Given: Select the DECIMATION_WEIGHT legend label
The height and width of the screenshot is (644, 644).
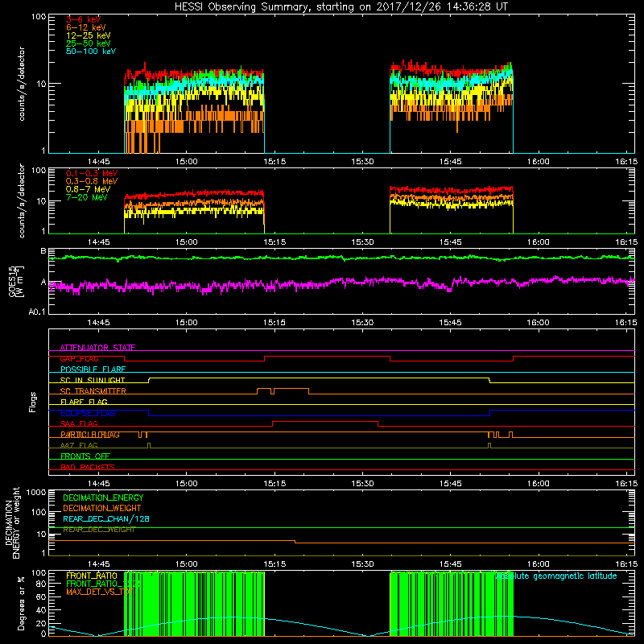Looking at the screenshot, I should coord(102,508).
